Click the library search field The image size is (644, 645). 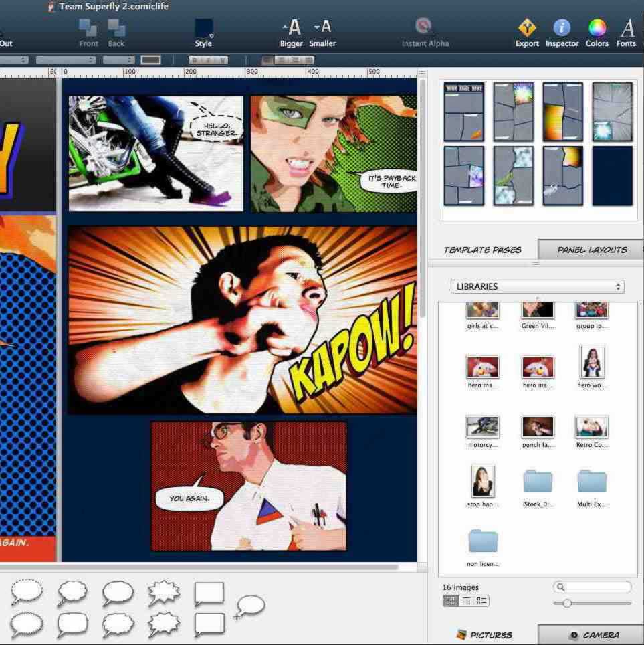(596, 587)
